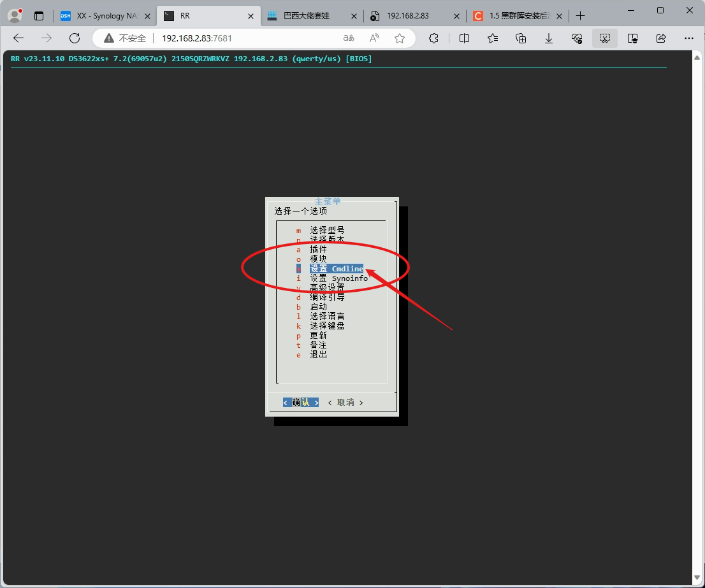Viewport: 705px width, 588px height.
Task: Click the Share icon in the toolbar
Action: [660, 38]
